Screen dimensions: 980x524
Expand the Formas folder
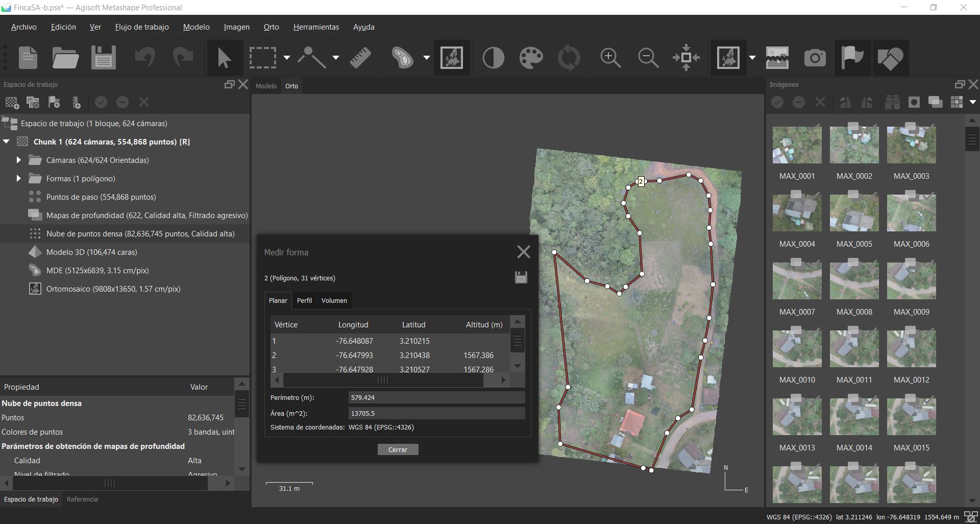18,178
